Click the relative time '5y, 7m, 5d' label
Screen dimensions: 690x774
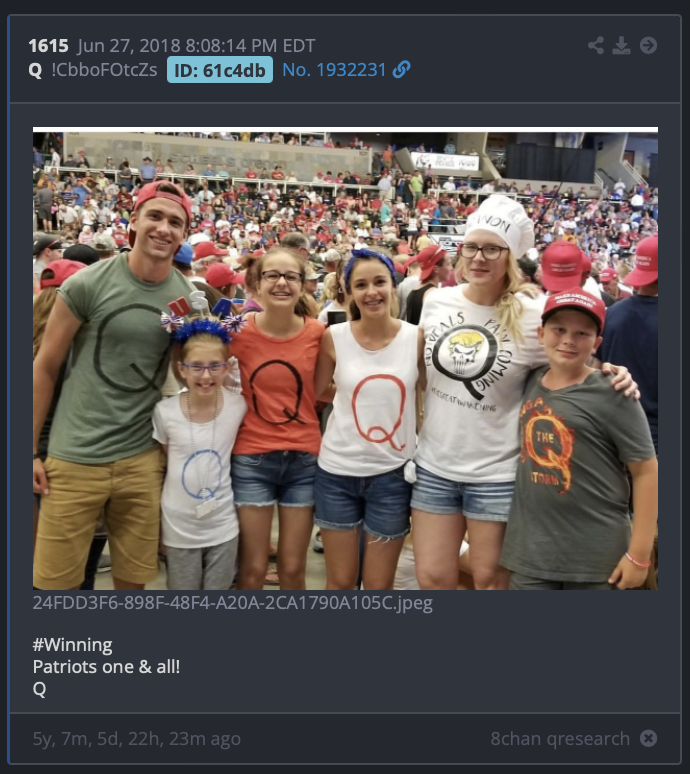[x=136, y=739]
